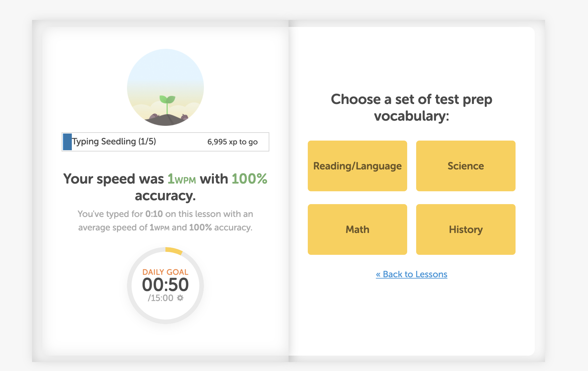
Task: Click the /15:00 goal target text
Action: point(160,298)
